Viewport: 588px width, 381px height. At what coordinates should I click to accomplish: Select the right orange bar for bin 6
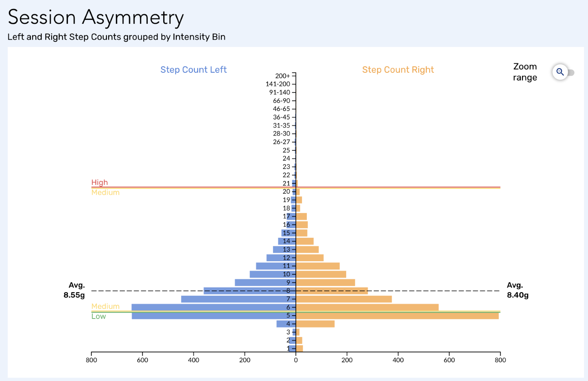[367, 307]
